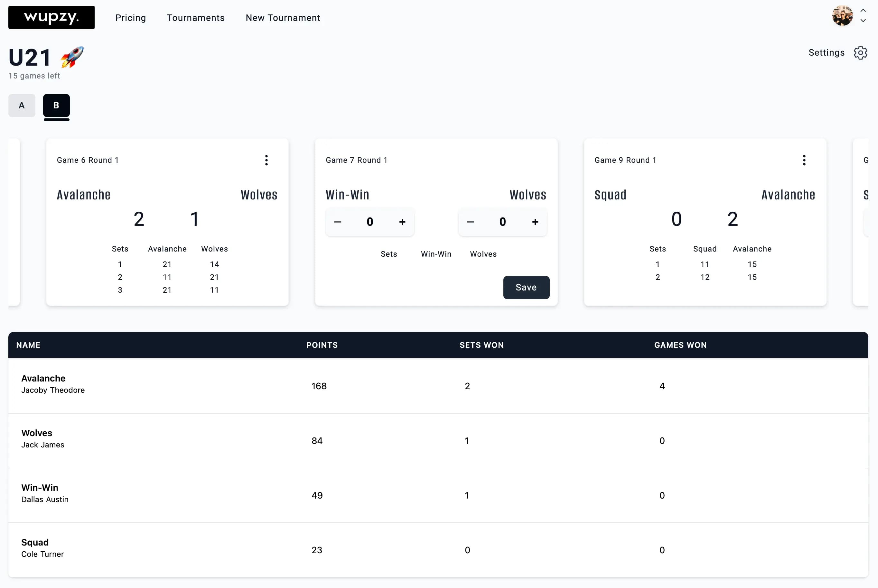Click the Win-Win score input field
878x588 pixels.
coord(370,222)
